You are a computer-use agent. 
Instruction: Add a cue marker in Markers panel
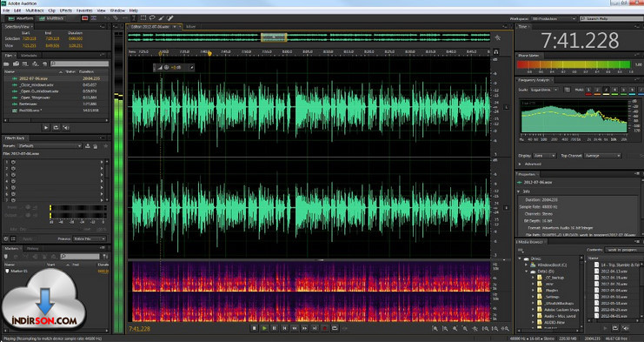coord(6,257)
